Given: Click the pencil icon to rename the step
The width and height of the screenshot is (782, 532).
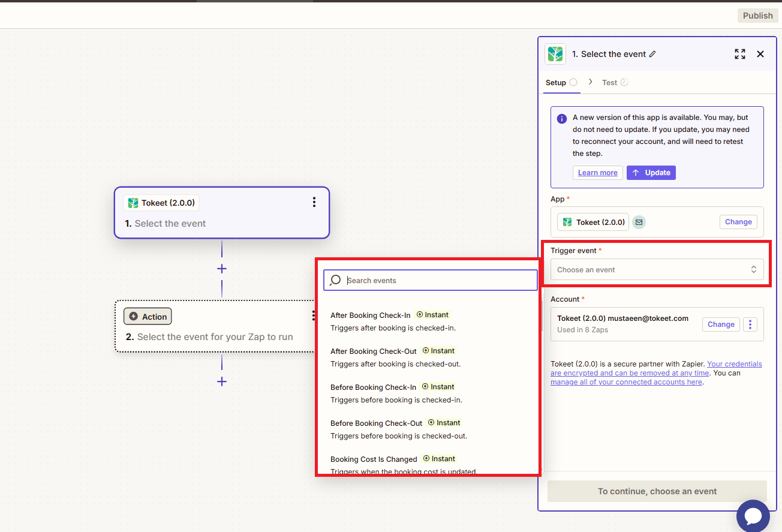Looking at the screenshot, I should pyautogui.click(x=653, y=54).
